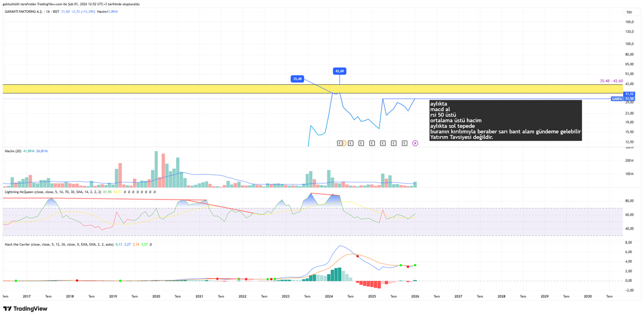This screenshot has width=644, height=317.
Task: Click the 8,00 MACD scale value
Action: 629,242
